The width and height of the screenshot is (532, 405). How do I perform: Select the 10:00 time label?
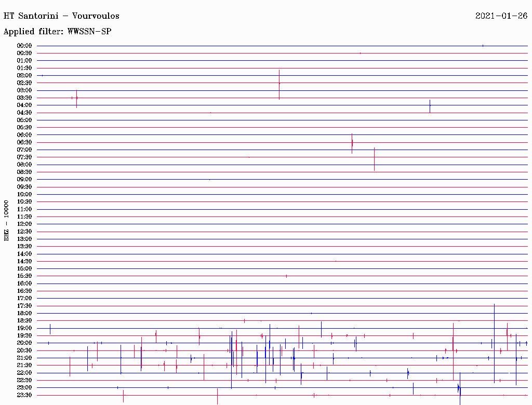(24, 194)
